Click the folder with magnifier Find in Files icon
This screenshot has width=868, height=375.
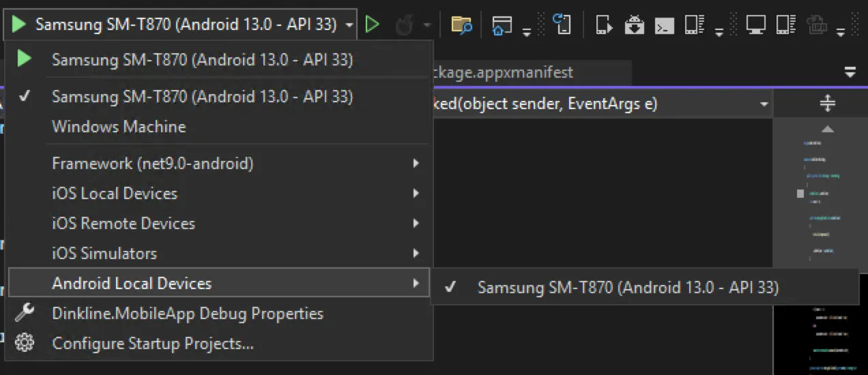462,26
